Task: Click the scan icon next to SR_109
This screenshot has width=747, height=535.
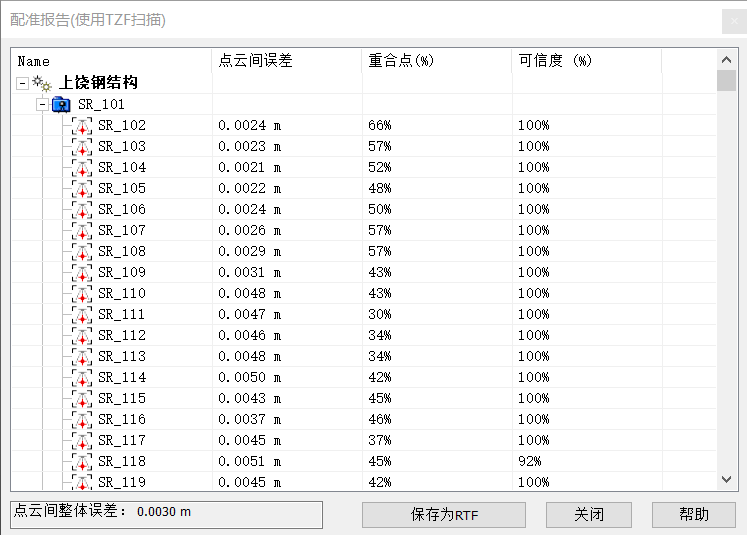Action: pos(82,273)
